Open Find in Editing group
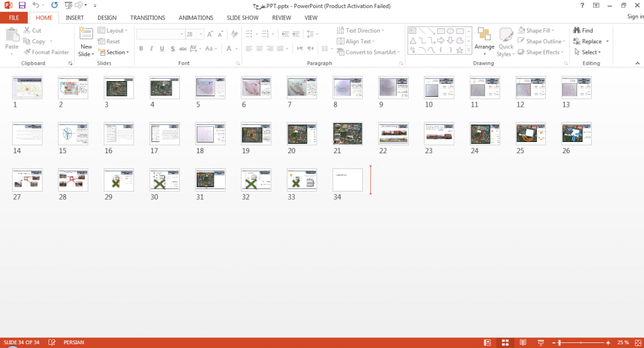The image size is (644, 348). (x=583, y=30)
